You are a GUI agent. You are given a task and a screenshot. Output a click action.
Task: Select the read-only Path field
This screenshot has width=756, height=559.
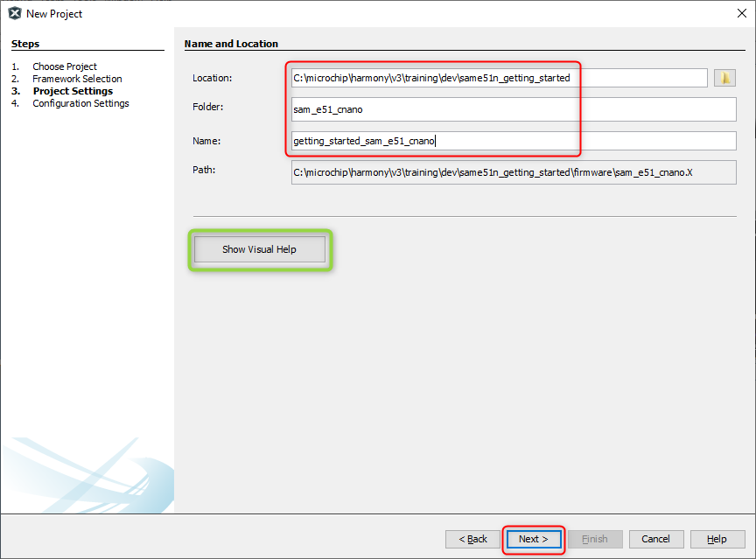[514, 172]
